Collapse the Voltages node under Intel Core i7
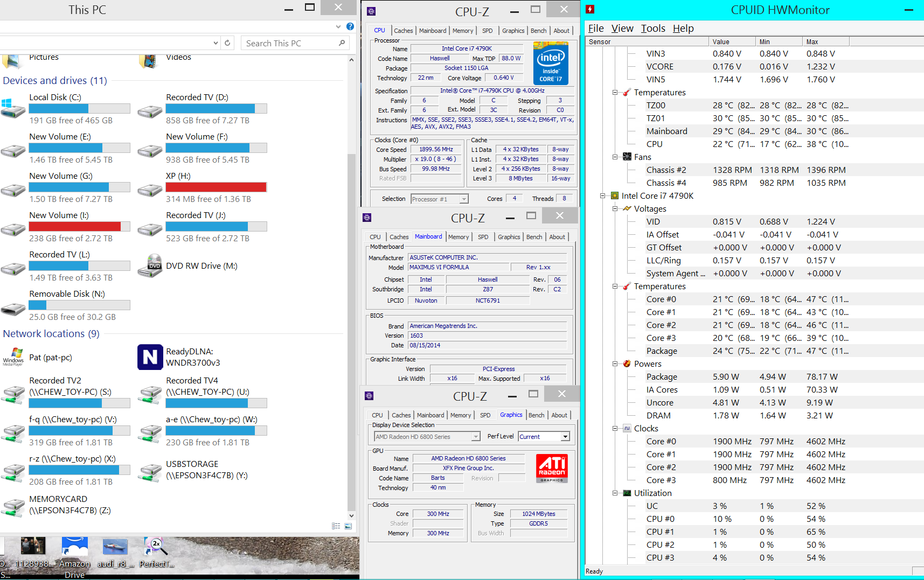 point(615,209)
